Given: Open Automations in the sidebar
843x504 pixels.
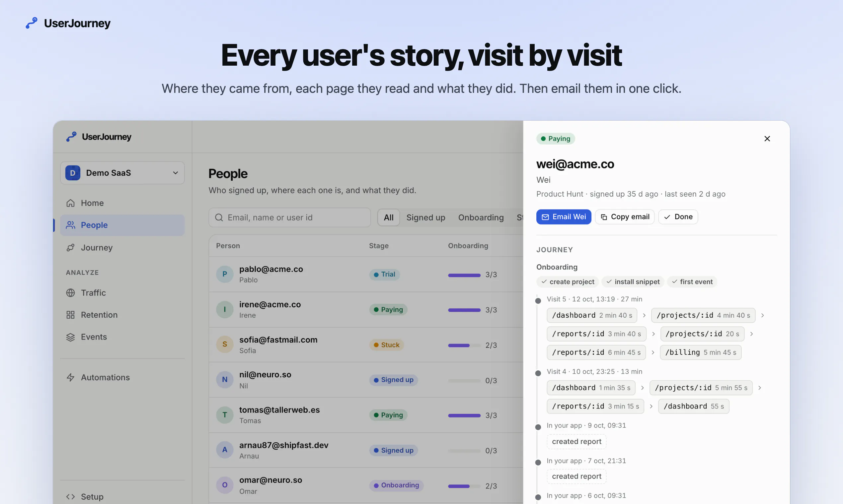Looking at the screenshot, I should click(122, 377).
